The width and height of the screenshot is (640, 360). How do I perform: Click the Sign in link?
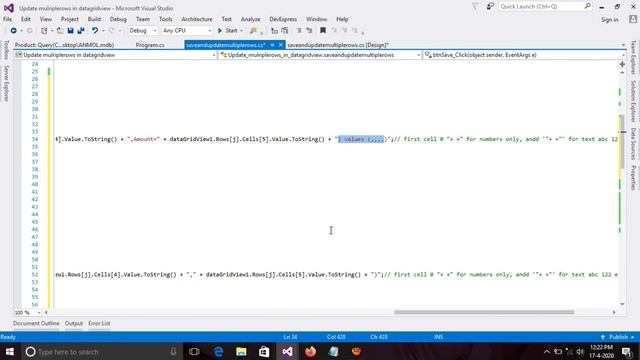609,20
